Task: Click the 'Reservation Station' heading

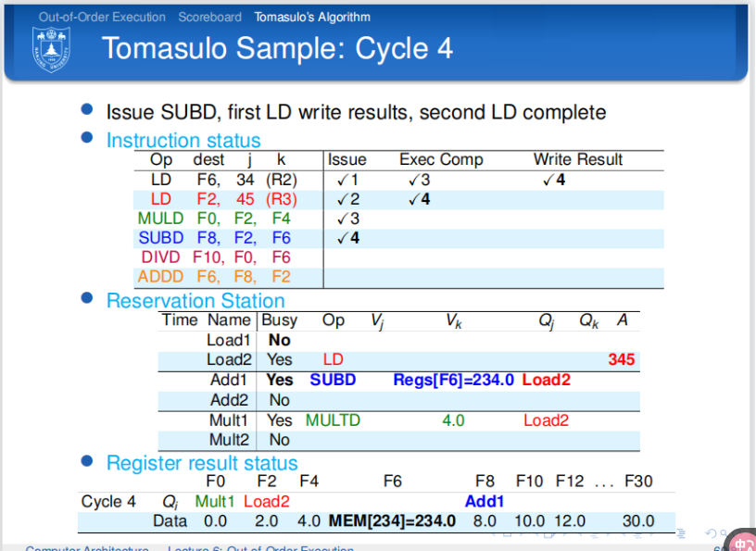Action: point(195,301)
